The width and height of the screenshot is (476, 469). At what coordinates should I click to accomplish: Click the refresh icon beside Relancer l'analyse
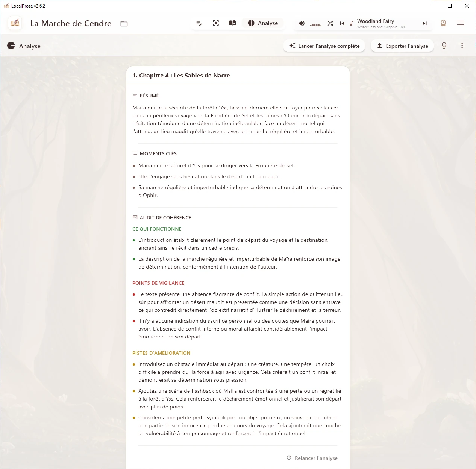[289, 458]
